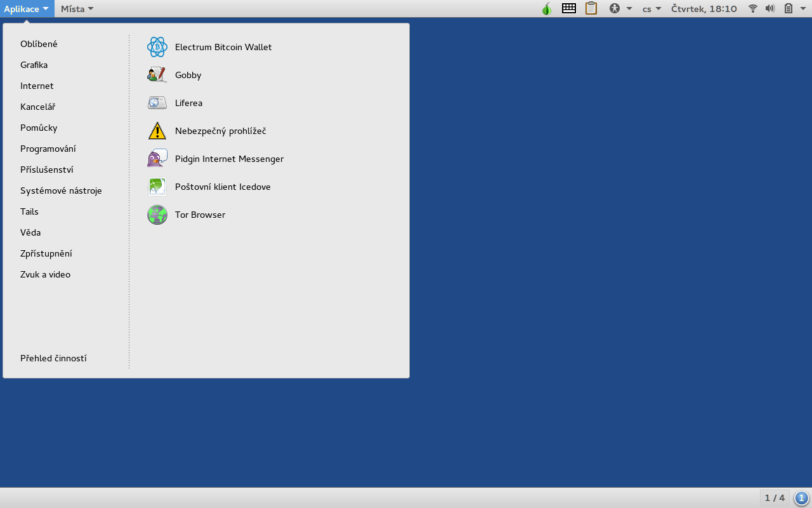Launch Gobby from its text label
This screenshot has width=812, height=508.
coord(188,75)
